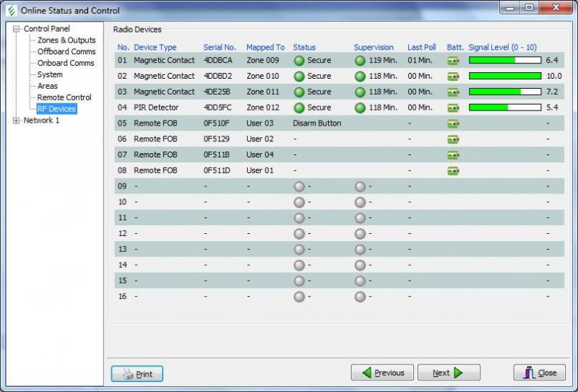Expand the Network 1 tree node
The height and width of the screenshot is (392, 578).
tap(17, 121)
